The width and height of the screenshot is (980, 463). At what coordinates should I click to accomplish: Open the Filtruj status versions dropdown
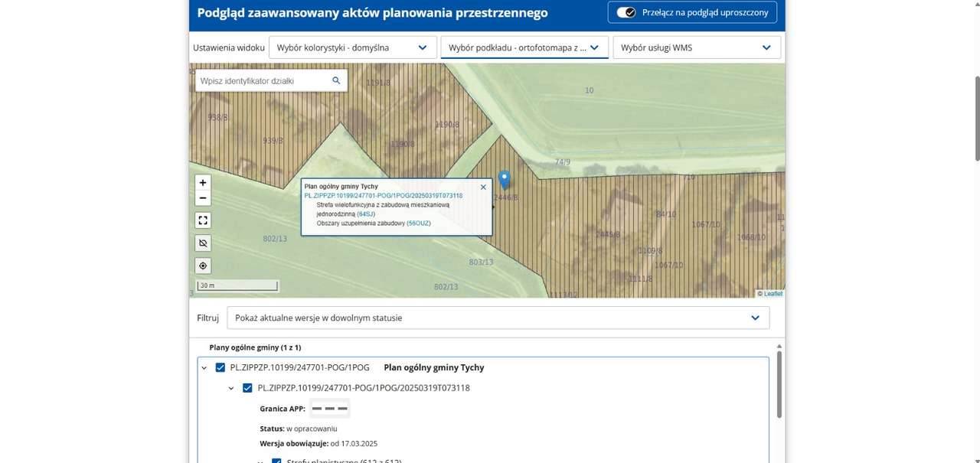pyautogui.click(x=498, y=318)
